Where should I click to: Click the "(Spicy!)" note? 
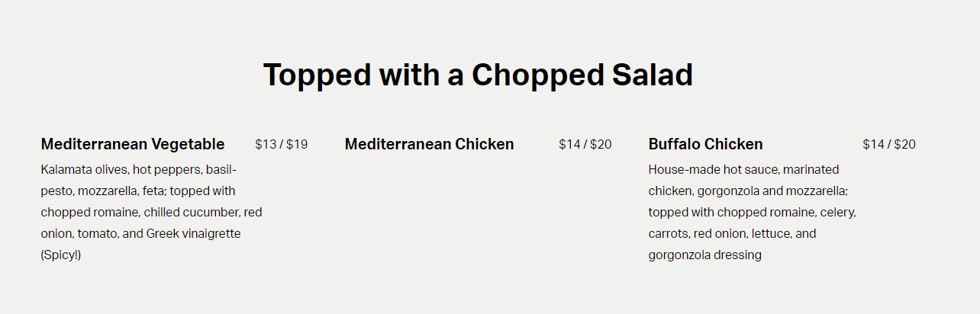click(x=61, y=255)
